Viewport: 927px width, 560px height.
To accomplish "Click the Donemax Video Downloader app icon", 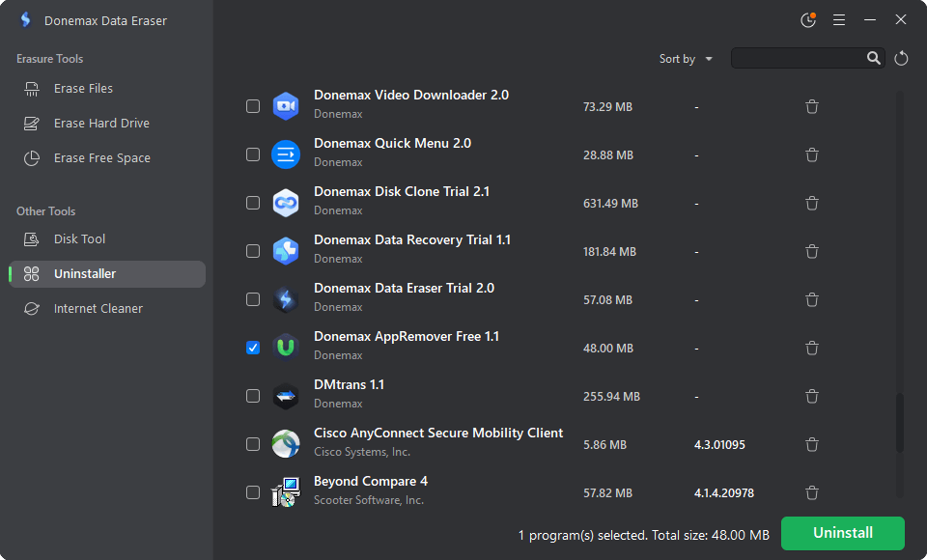I will [x=286, y=106].
